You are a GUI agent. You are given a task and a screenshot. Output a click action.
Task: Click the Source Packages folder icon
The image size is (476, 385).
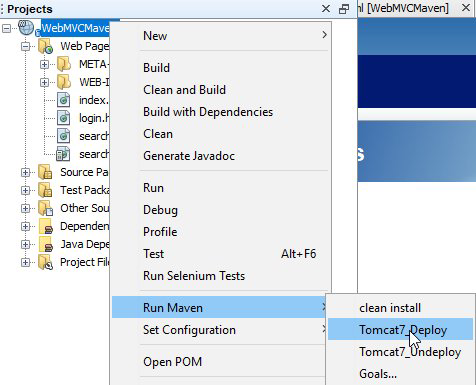coord(45,172)
